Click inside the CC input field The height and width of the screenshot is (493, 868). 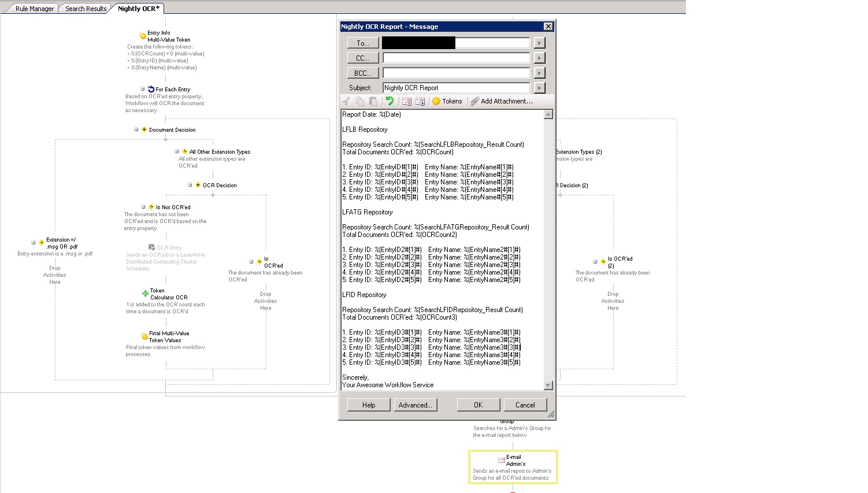pyautogui.click(x=456, y=58)
